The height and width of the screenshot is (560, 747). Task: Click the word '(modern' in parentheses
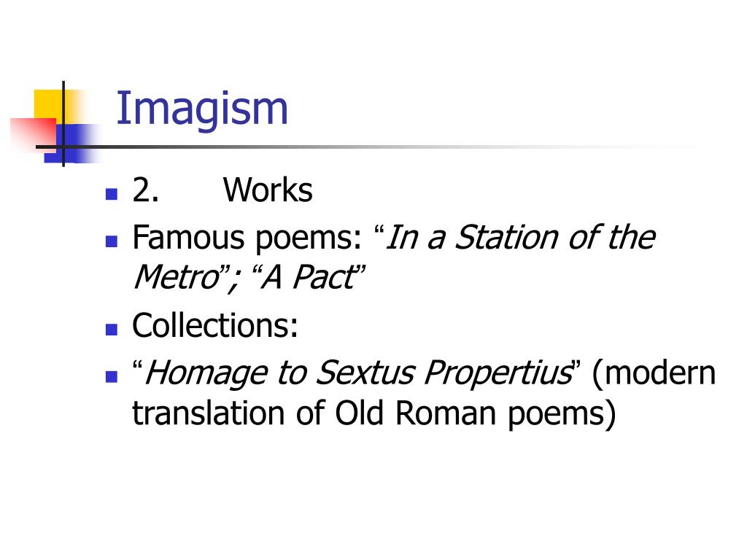click(x=654, y=373)
